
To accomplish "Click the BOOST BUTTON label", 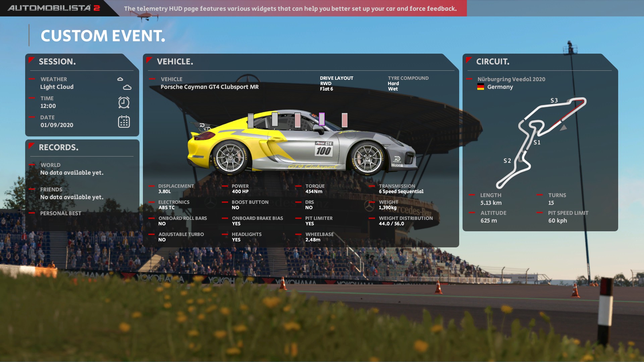I will (250, 202).
